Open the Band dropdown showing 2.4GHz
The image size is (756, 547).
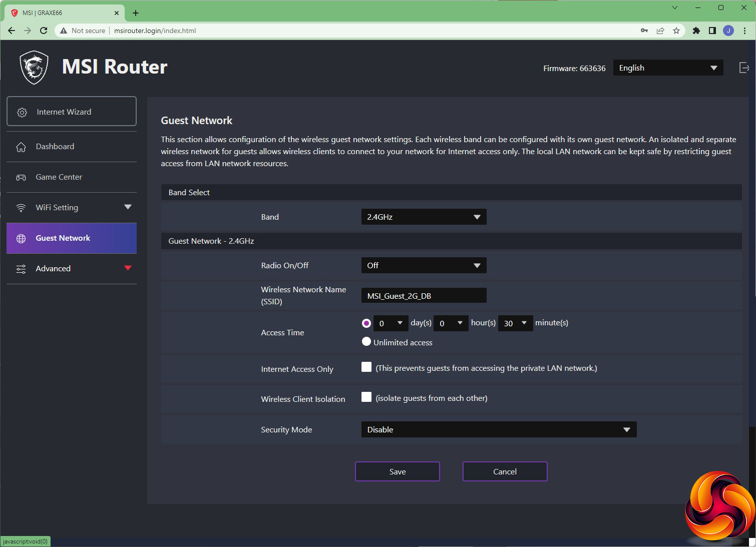click(x=424, y=217)
